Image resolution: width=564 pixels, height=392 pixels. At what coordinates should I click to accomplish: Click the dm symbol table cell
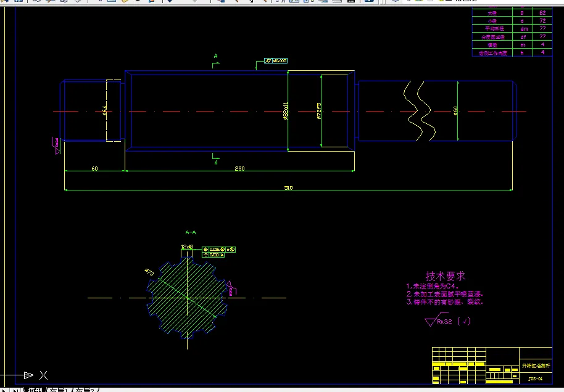[524, 29]
